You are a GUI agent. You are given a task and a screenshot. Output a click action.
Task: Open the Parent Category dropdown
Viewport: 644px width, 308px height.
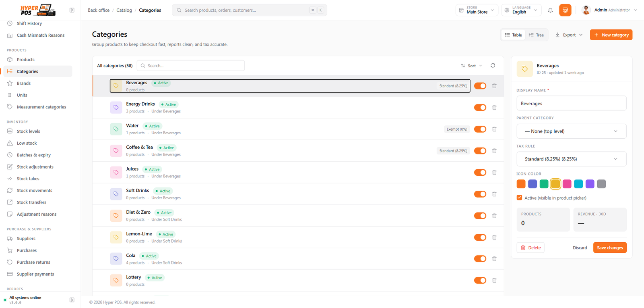click(572, 131)
